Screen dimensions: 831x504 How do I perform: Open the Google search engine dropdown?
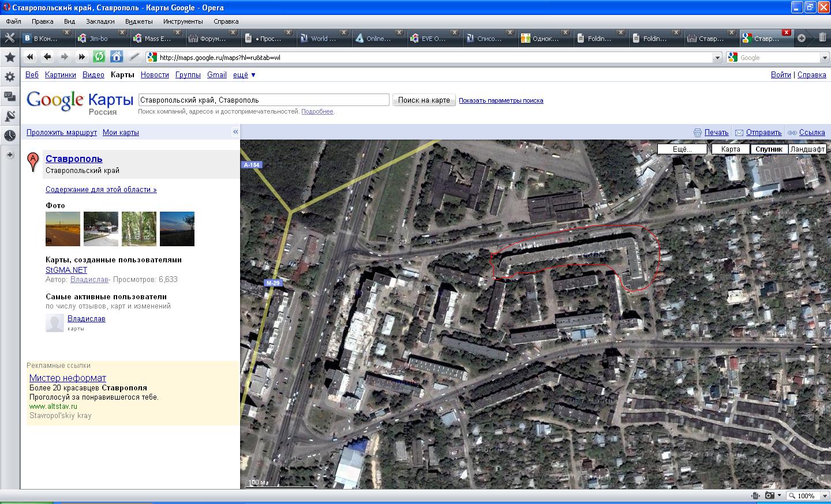pyautogui.click(x=825, y=58)
